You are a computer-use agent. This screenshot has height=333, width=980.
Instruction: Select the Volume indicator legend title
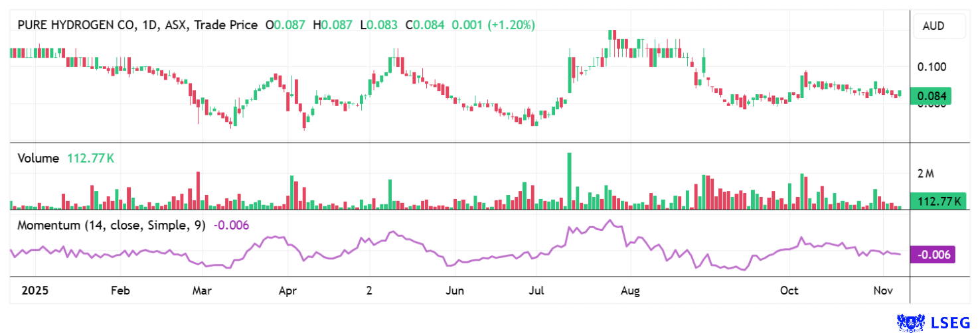pos(39,159)
